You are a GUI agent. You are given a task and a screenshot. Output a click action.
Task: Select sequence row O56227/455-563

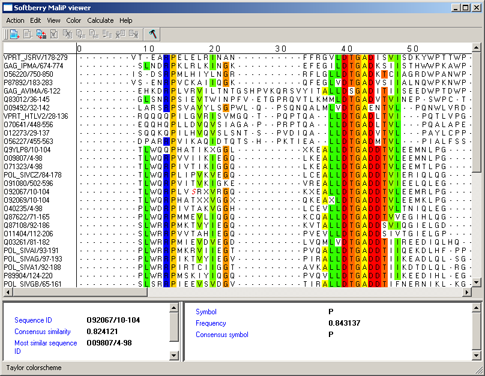click(28, 141)
